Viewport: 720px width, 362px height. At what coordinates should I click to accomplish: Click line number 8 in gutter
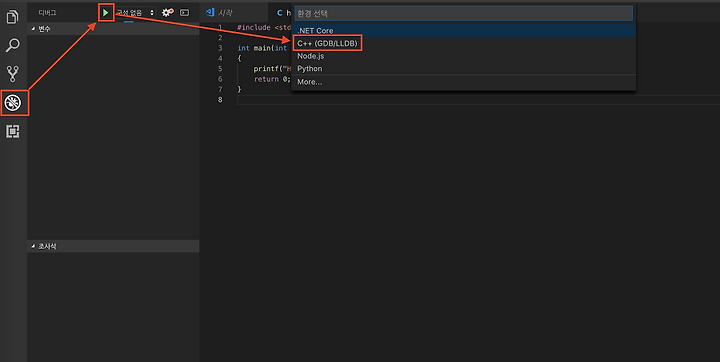[220, 100]
